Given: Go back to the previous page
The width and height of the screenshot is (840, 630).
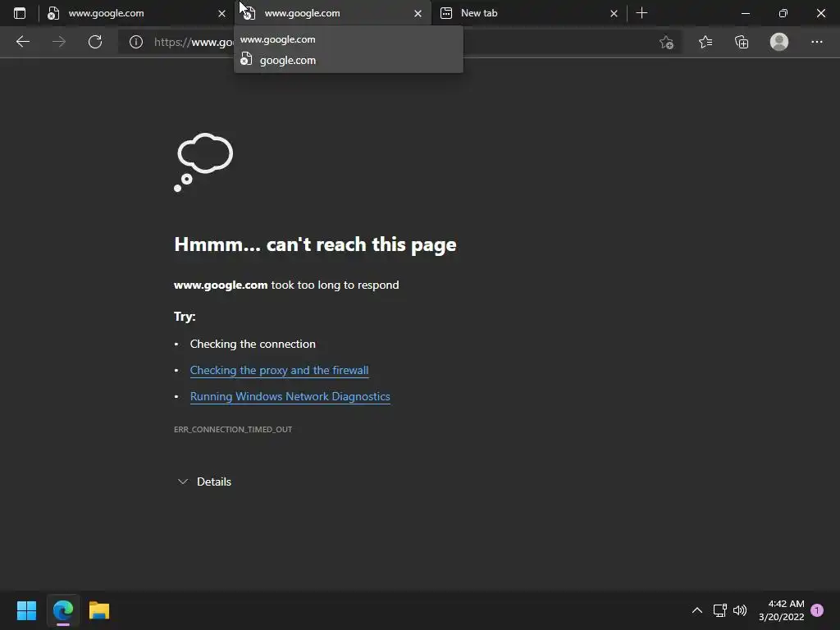Looking at the screenshot, I should click(x=22, y=42).
